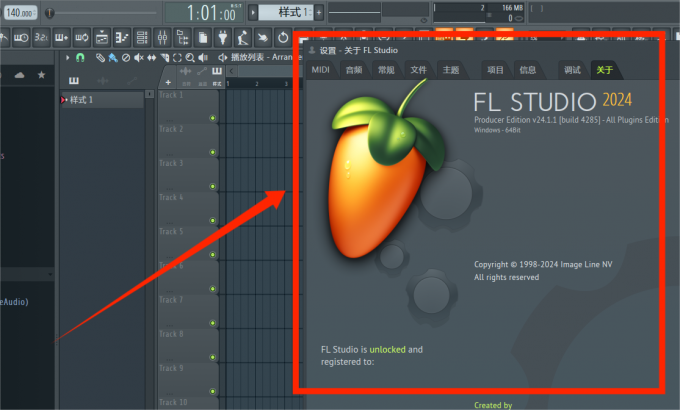The width and height of the screenshot is (680, 410).
Task: Switch to the 常规 settings tab
Action: (x=386, y=70)
